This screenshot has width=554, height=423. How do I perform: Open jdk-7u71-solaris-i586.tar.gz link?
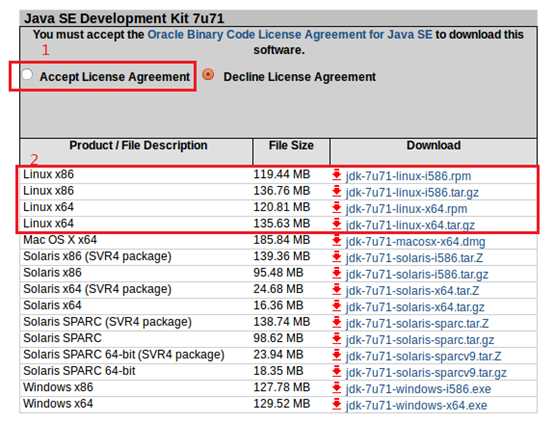(417, 274)
